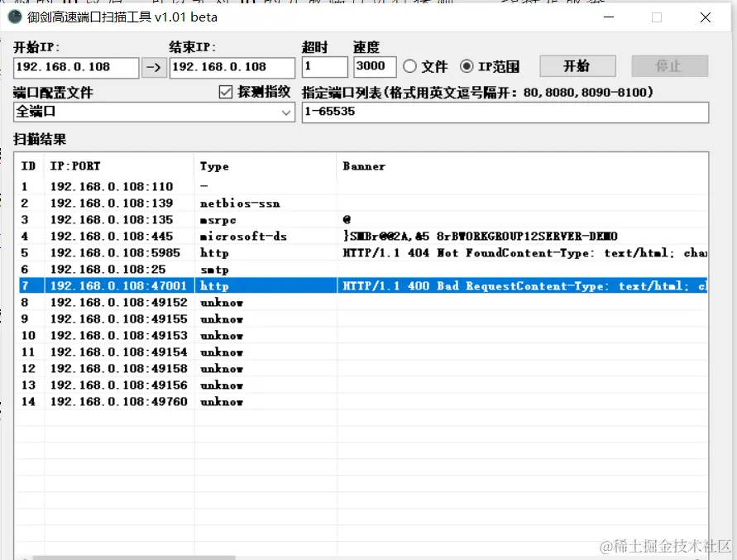Click in the 超时 timeout field
The height and width of the screenshot is (560, 737).
click(325, 67)
